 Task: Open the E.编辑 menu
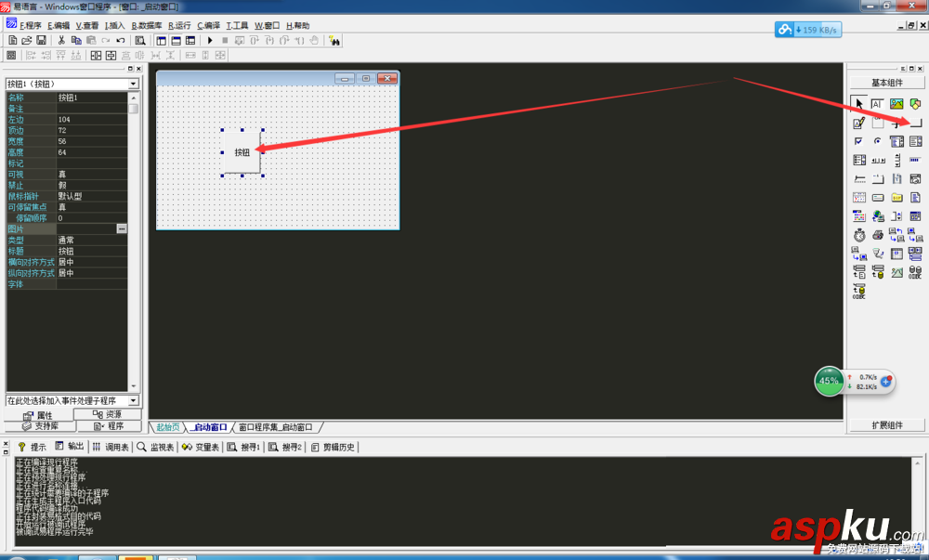[59, 25]
